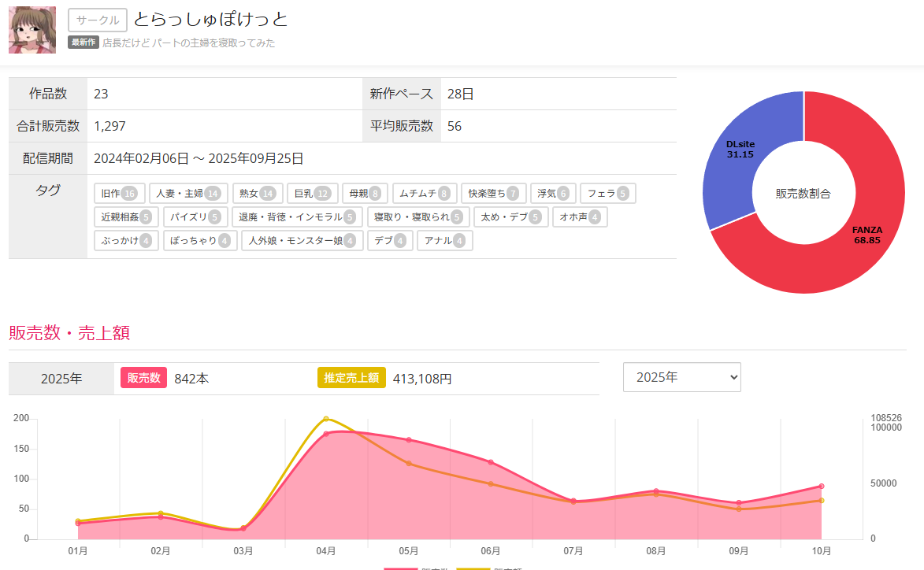Select the 人妻・主婦 tag
The image size is (924, 570).
(188, 193)
